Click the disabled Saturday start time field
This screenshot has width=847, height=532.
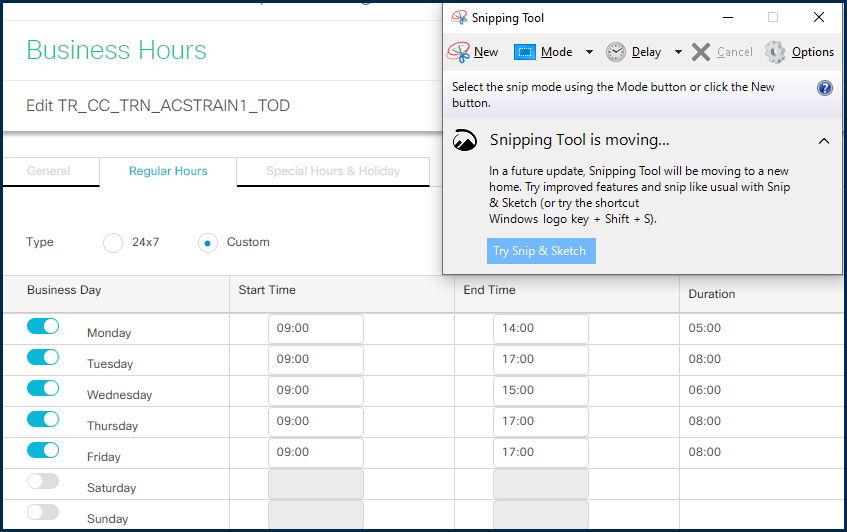[x=316, y=483]
